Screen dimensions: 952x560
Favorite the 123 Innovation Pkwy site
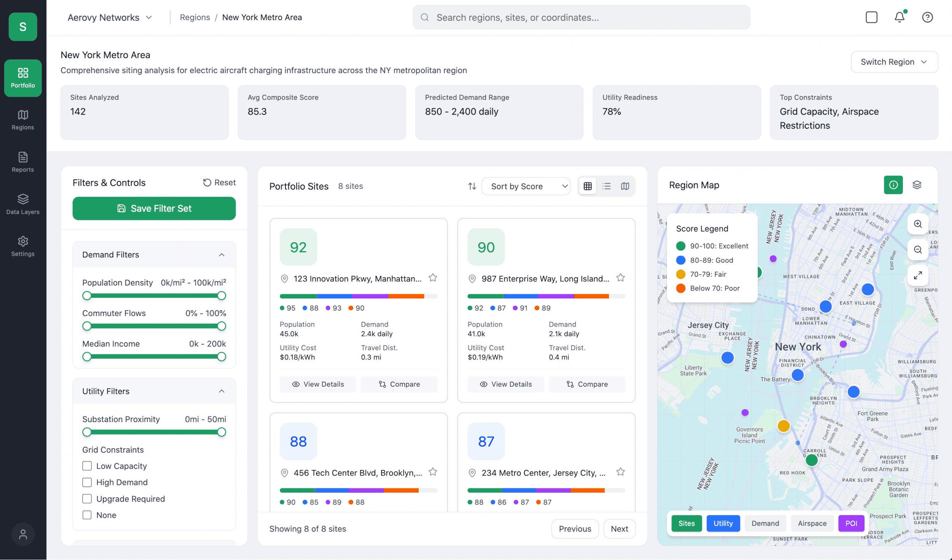pos(433,278)
